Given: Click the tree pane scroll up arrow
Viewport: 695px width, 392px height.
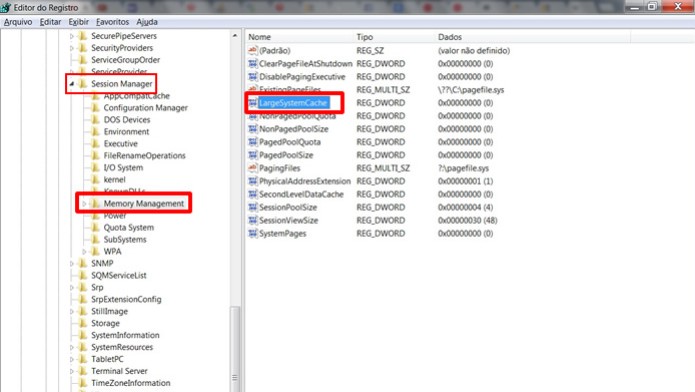Looking at the screenshot, I should coord(235,35).
